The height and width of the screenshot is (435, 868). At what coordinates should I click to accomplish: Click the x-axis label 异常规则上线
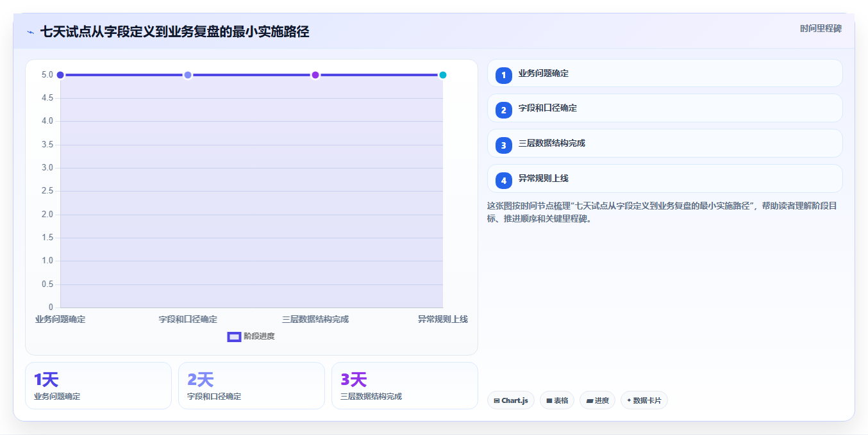pos(443,319)
